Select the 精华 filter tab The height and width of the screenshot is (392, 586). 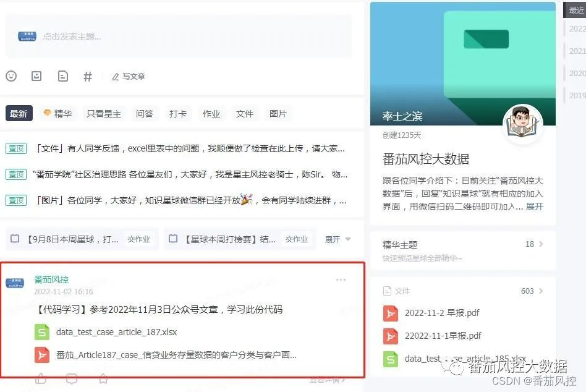[x=58, y=114]
